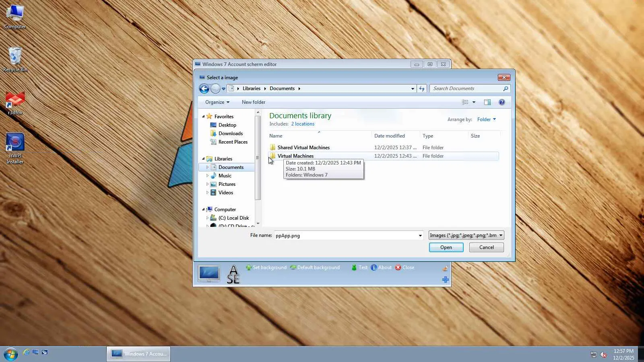The height and width of the screenshot is (362, 644).
Task: Click the monitor preview icon in editor
Action: pyautogui.click(x=209, y=274)
